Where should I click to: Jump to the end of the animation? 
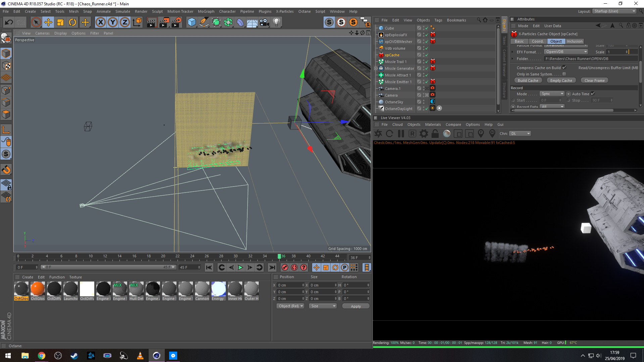tap(272, 267)
